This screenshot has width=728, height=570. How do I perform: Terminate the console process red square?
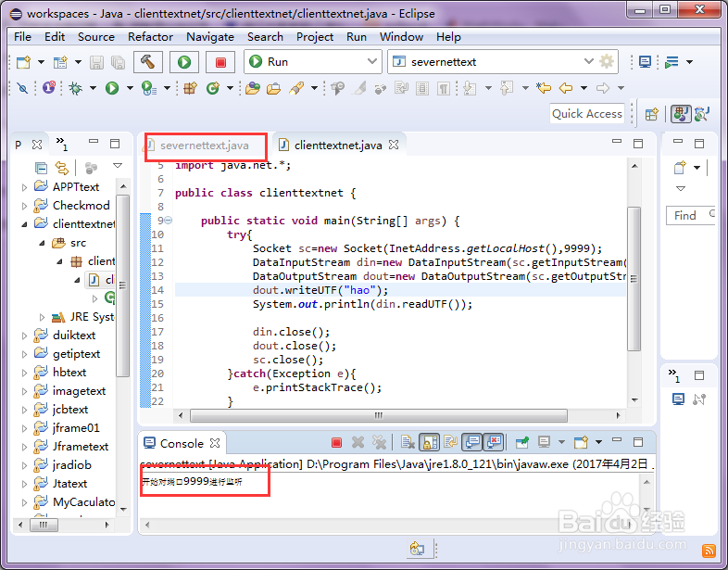tap(336, 443)
